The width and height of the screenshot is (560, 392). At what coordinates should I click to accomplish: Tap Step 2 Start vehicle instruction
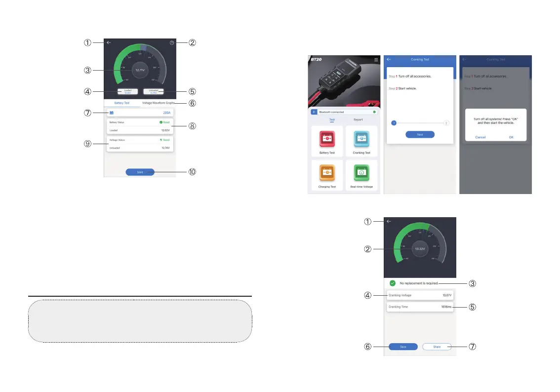pyautogui.click(x=402, y=88)
